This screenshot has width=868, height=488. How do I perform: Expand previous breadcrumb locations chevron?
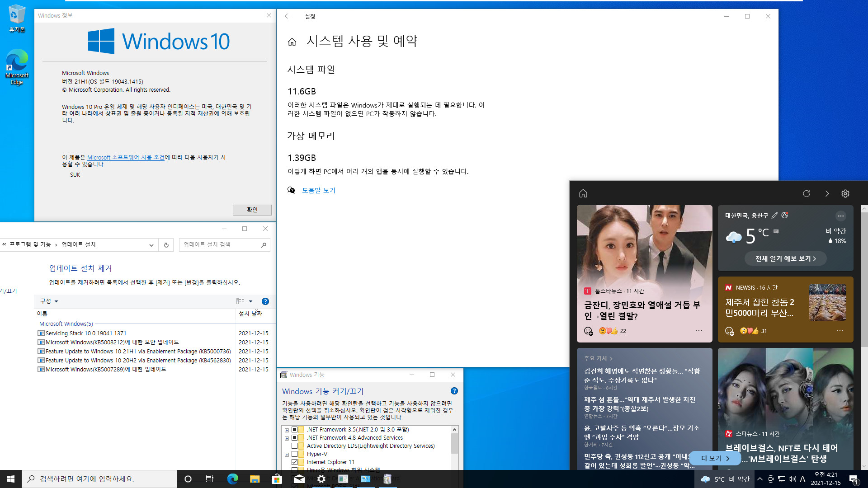(x=4, y=244)
